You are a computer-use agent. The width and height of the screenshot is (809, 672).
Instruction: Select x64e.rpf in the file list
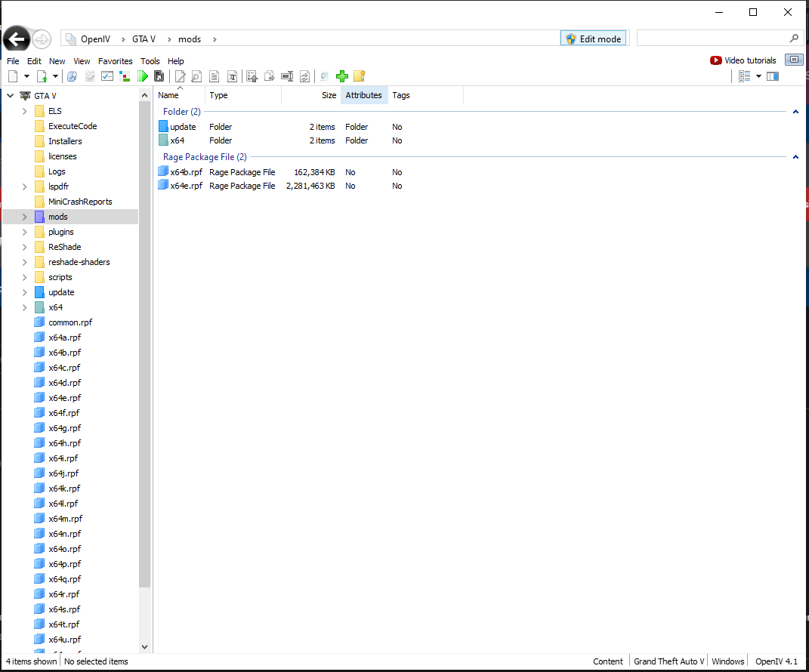[x=186, y=186]
